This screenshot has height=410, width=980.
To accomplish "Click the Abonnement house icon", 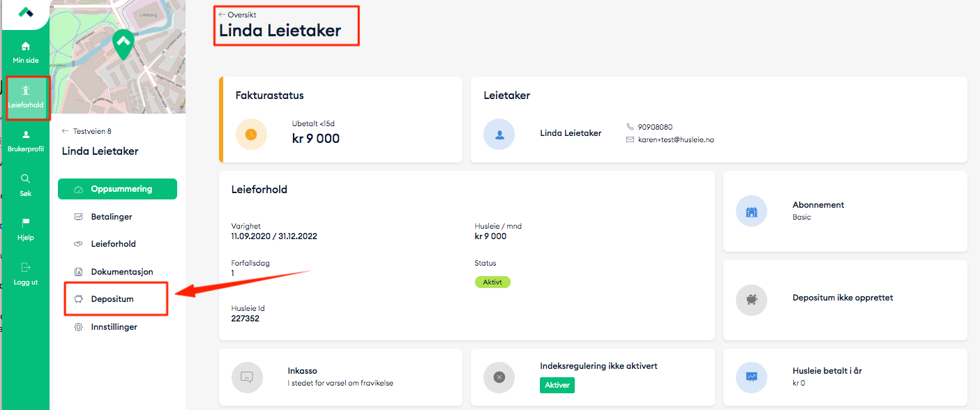I will (x=751, y=211).
